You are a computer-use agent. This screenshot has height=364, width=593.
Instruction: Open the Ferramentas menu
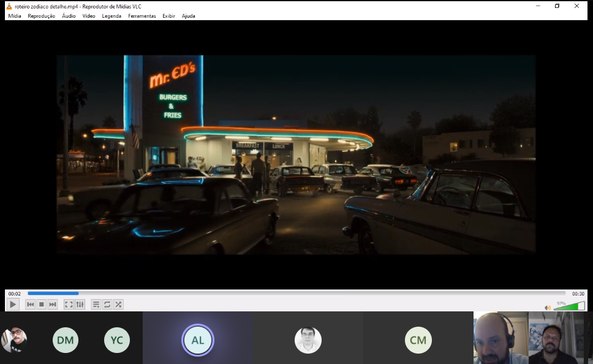(x=142, y=16)
